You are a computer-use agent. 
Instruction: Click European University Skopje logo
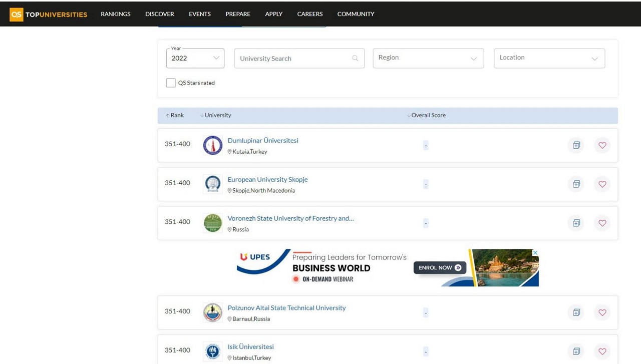pos(213,184)
